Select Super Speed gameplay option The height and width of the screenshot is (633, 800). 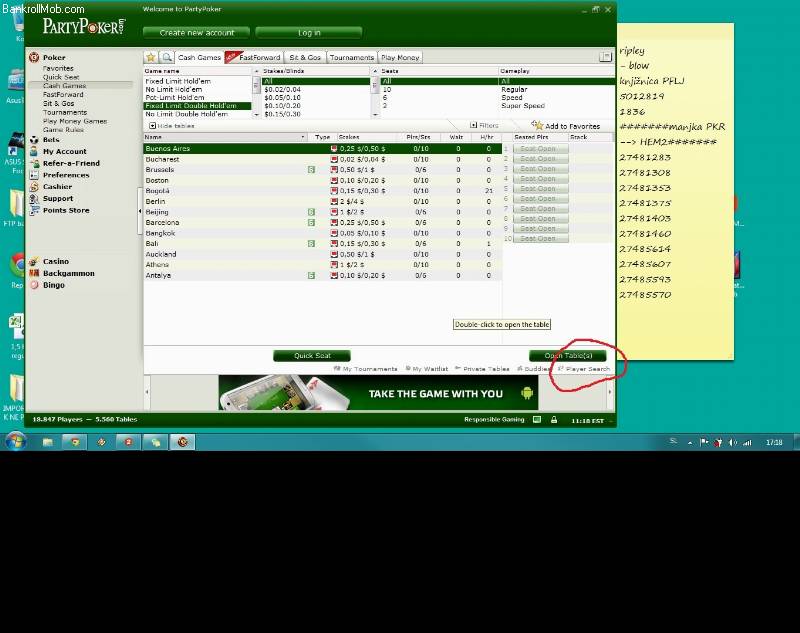(x=523, y=106)
